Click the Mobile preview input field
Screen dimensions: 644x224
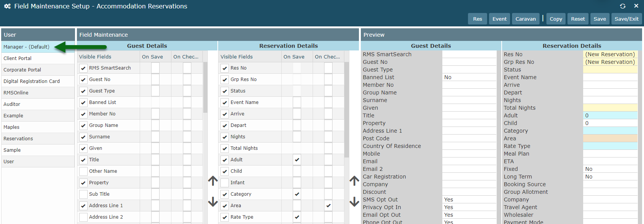pyautogui.click(x=469, y=154)
